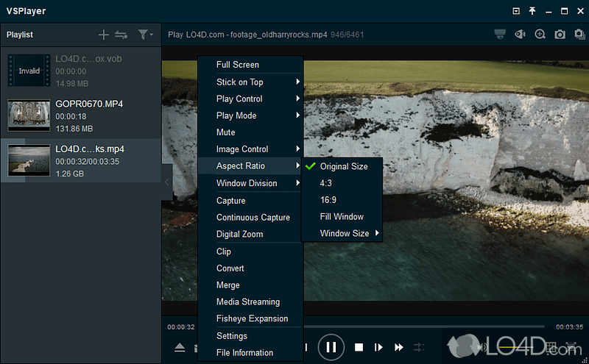Expand the Play Control submenu
Viewport: 589px width, 364px height.
click(x=250, y=99)
